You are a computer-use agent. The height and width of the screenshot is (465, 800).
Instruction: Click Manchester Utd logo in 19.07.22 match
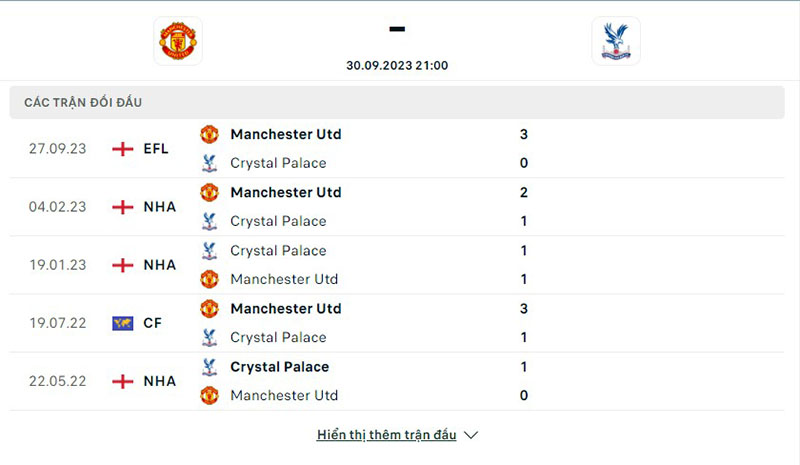point(209,309)
